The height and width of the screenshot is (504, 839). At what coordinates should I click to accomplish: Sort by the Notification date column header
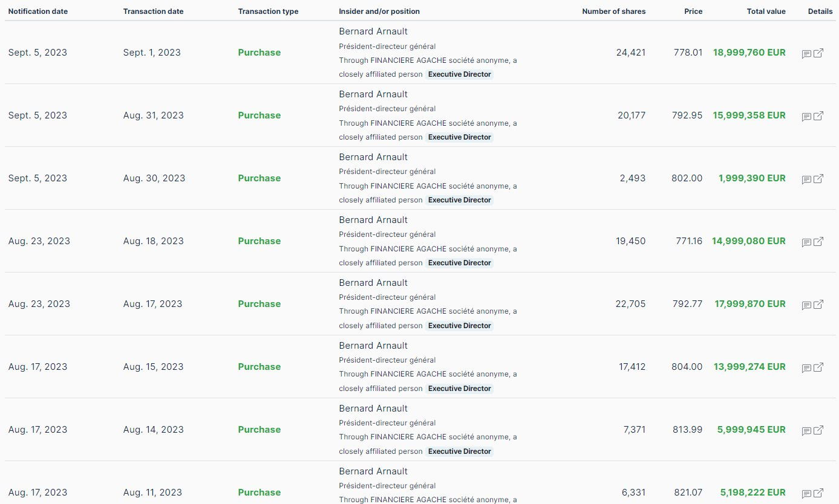click(38, 11)
